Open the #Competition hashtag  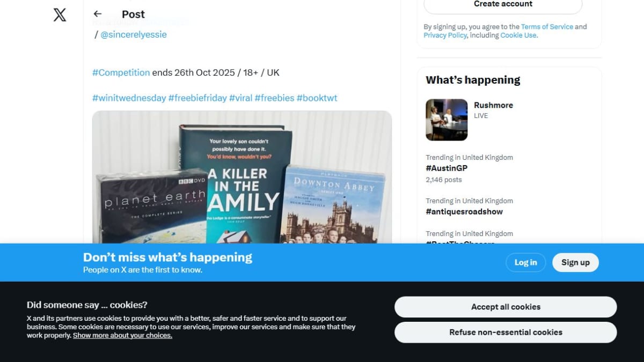click(x=121, y=72)
